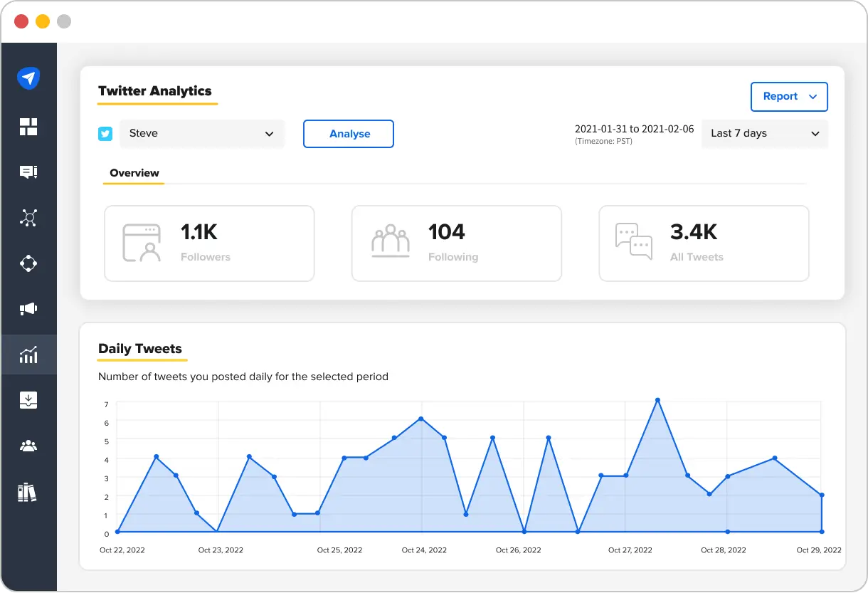Image resolution: width=868 pixels, height=593 pixels.
Task: Switch to the Overview tab
Action: pyautogui.click(x=134, y=173)
